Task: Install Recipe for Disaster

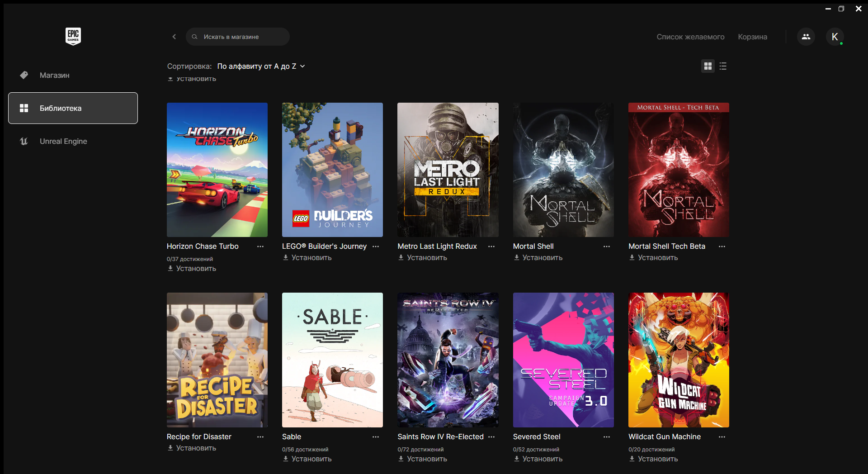Action: (x=192, y=448)
